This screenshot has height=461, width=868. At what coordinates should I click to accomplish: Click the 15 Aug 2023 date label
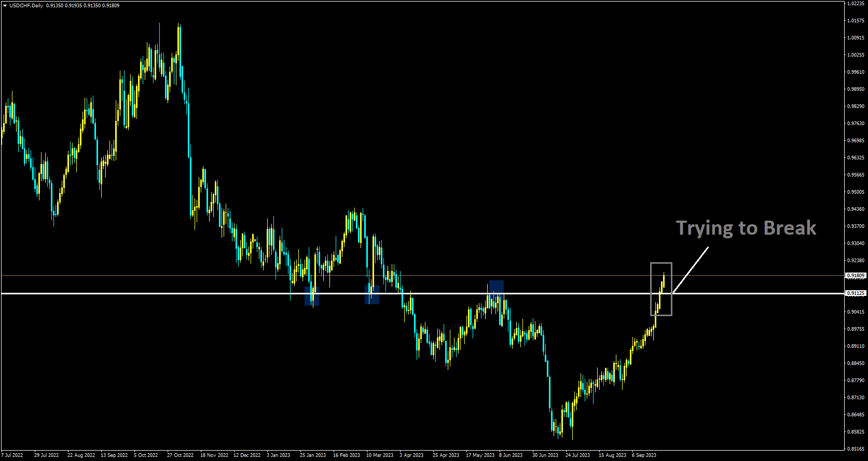[613, 455]
